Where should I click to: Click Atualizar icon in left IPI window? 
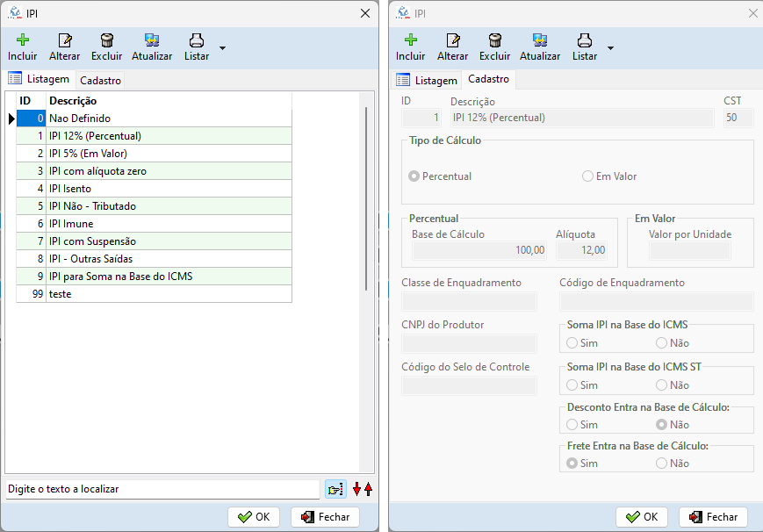click(x=152, y=40)
